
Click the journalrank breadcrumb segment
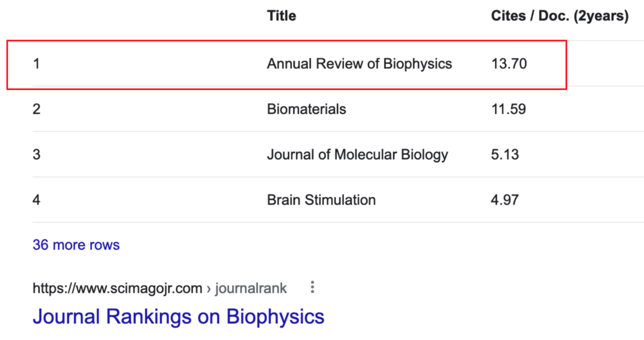[251, 288]
